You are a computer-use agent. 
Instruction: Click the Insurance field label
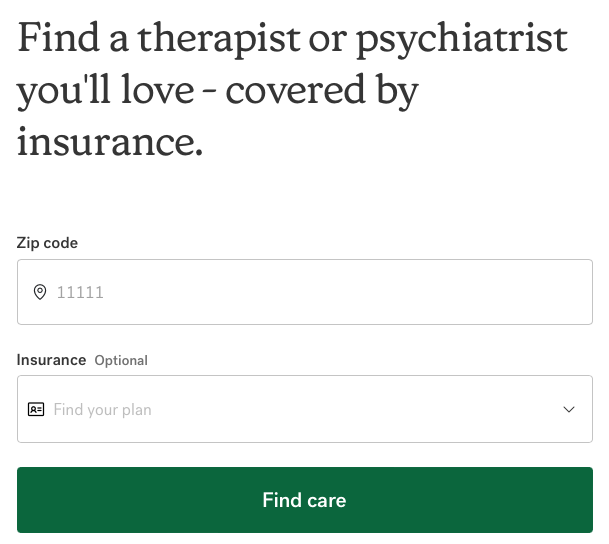[x=51, y=360]
